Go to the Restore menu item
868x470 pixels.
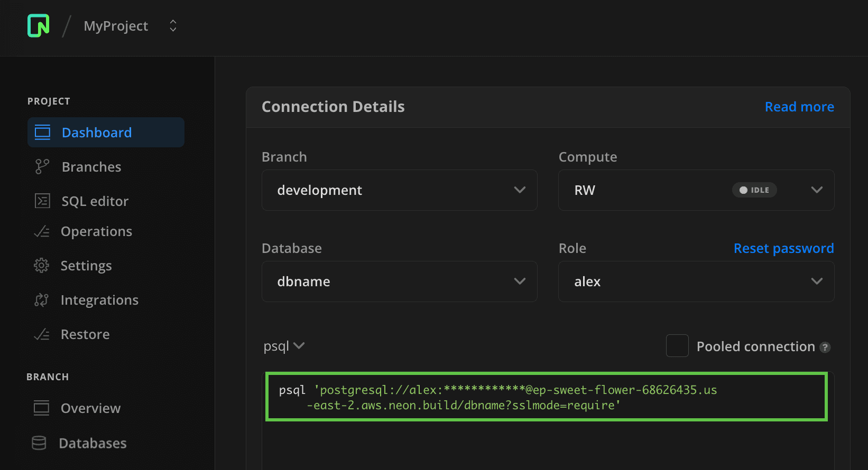pyautogui.click(x=85, y=334)
